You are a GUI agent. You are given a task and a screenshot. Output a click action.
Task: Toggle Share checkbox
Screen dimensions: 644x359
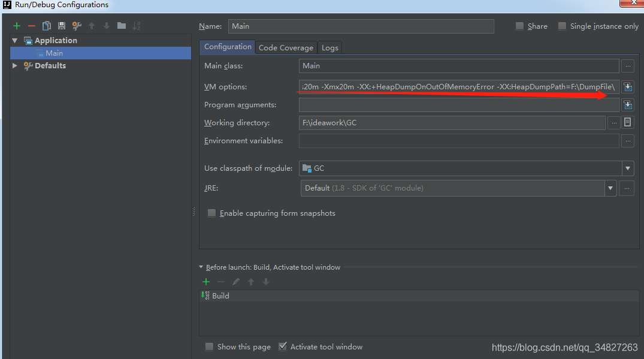click(519, 26)
